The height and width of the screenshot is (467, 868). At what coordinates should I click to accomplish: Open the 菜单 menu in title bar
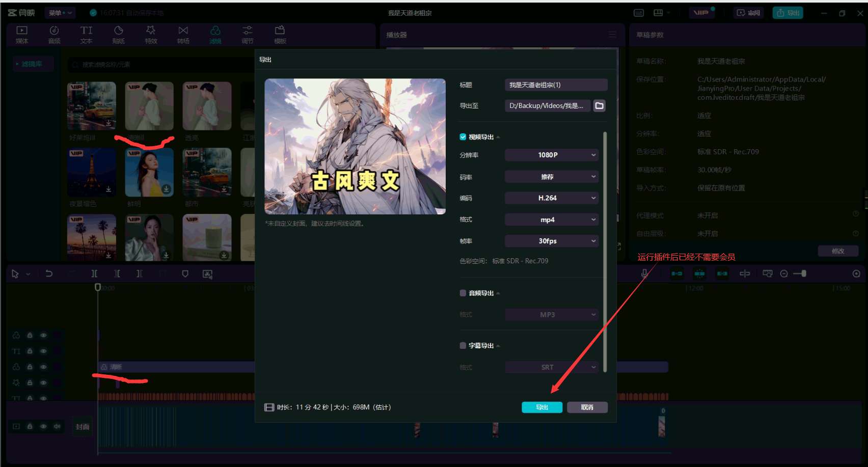pyautogui.click(x=60, y=13)
